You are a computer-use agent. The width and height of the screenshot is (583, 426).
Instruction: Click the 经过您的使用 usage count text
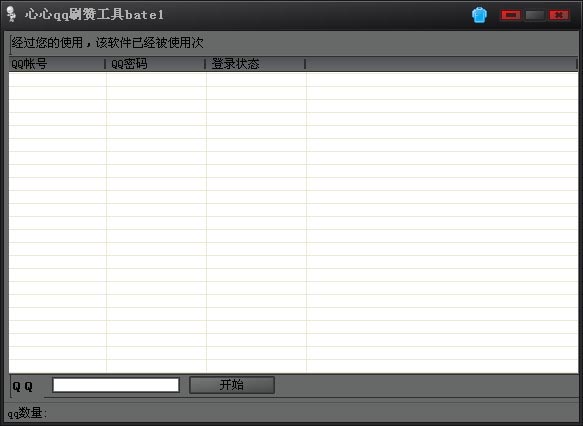107,43
